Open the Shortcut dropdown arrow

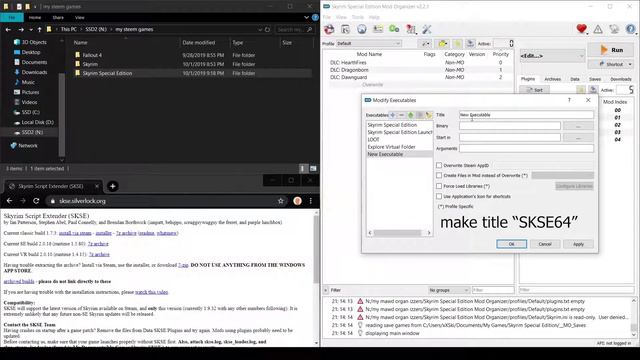click(630, 64)
